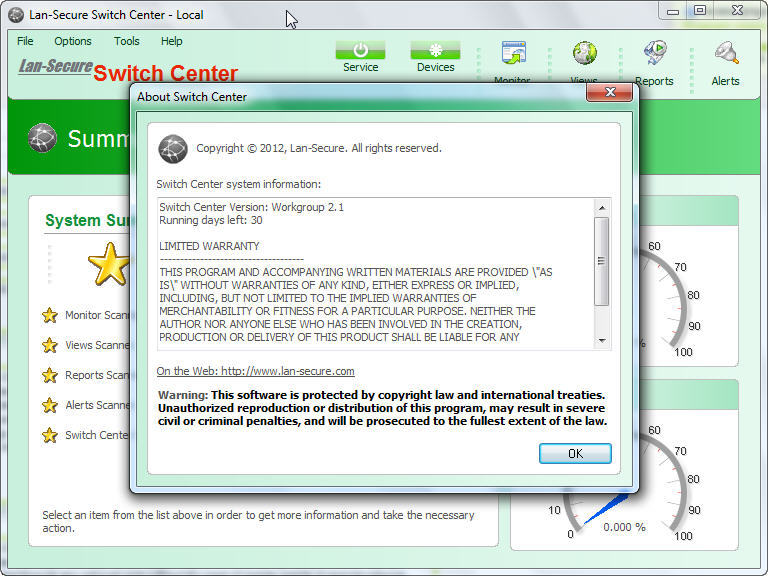Click the Service power icon
The width and height of the screenshot is (768, 576).
tap(360, 50)
